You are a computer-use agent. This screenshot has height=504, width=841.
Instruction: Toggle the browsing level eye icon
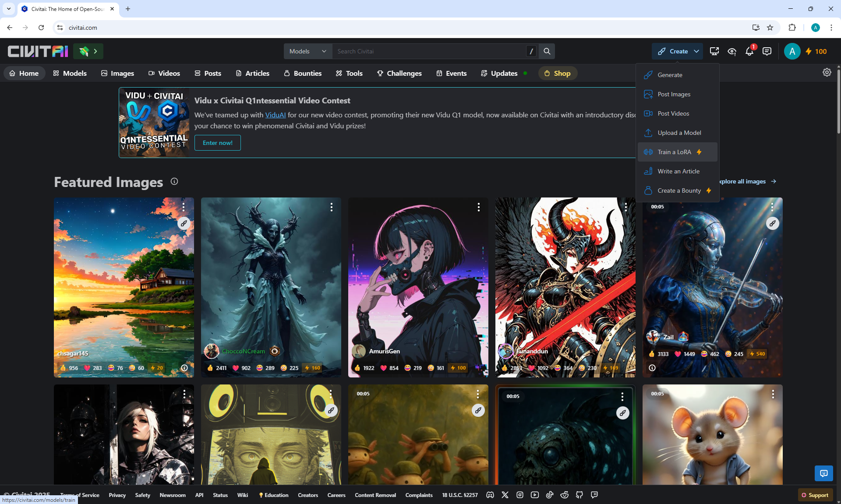[731, 51]
